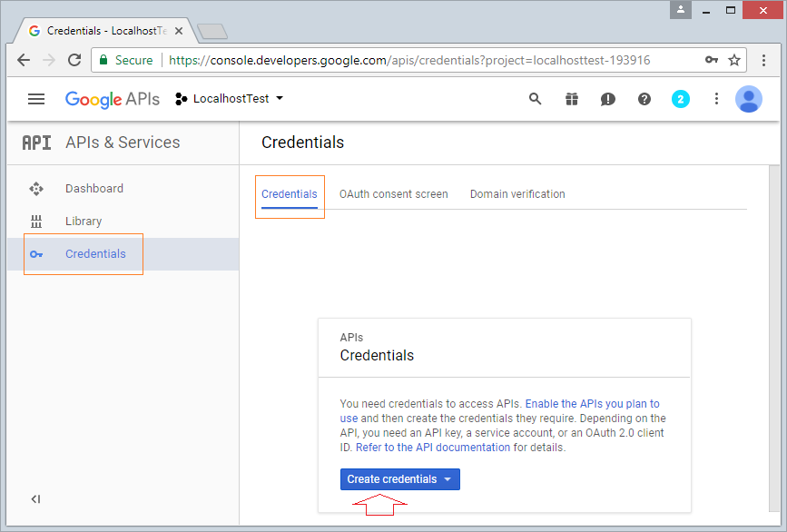Select the Credentials - LocalhostTest browser tab
This screenshot has height=532, width=787.
tap(104, 31)
